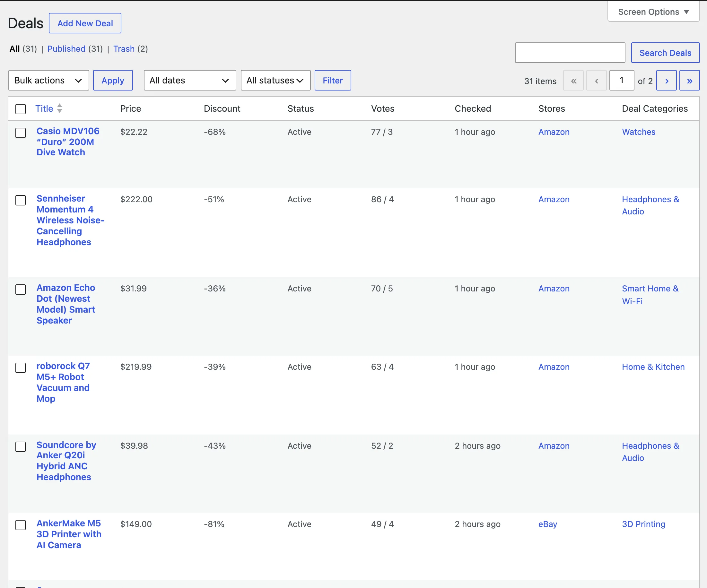Screen dimensions: 707x588
Task: Click the Search Deals button
Action: pos(665,53)
